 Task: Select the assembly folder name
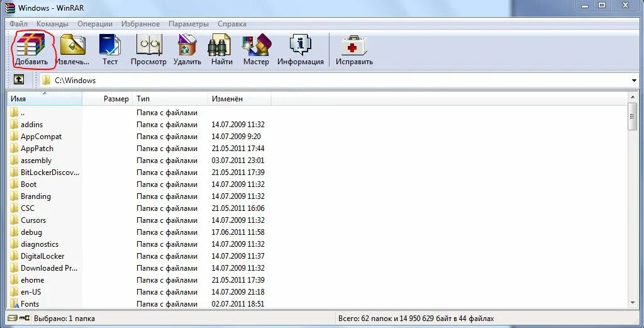(x=36, y=161)
